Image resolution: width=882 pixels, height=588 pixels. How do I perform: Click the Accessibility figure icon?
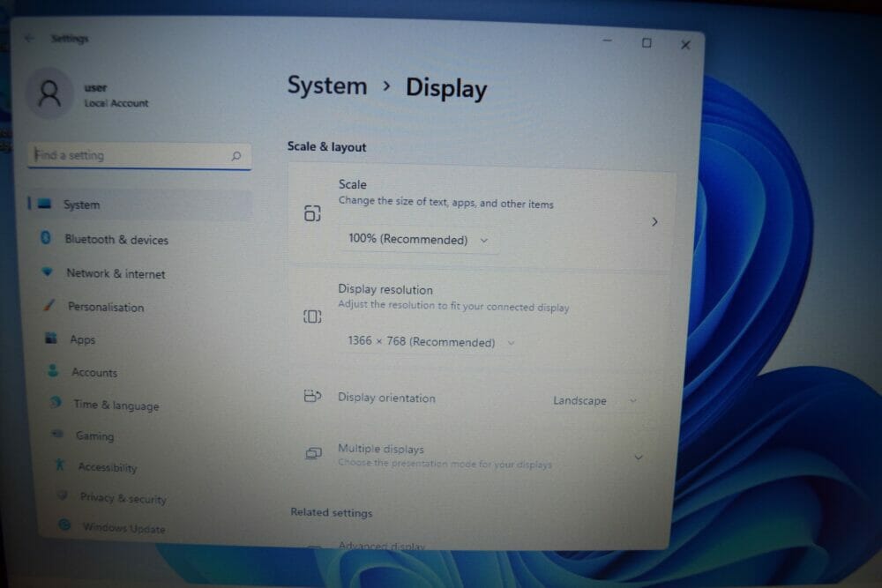pyautogui.click(x=59, y=465)
